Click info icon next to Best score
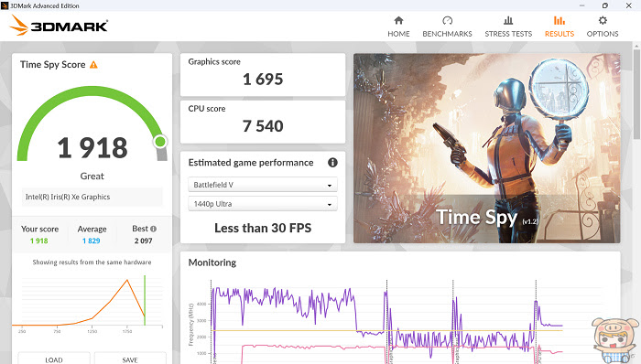The width and height of the screenshot is (641, 364). [153, 229]
